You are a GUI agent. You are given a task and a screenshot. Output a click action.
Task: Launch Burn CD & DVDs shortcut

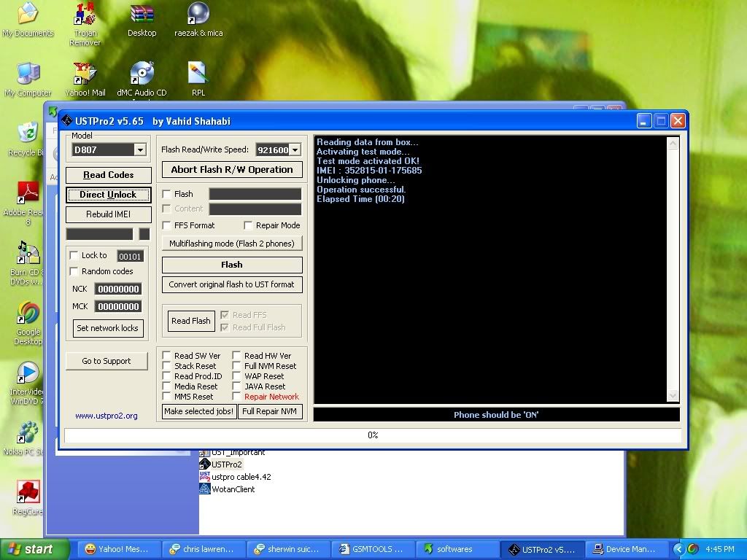click(28, 262)
